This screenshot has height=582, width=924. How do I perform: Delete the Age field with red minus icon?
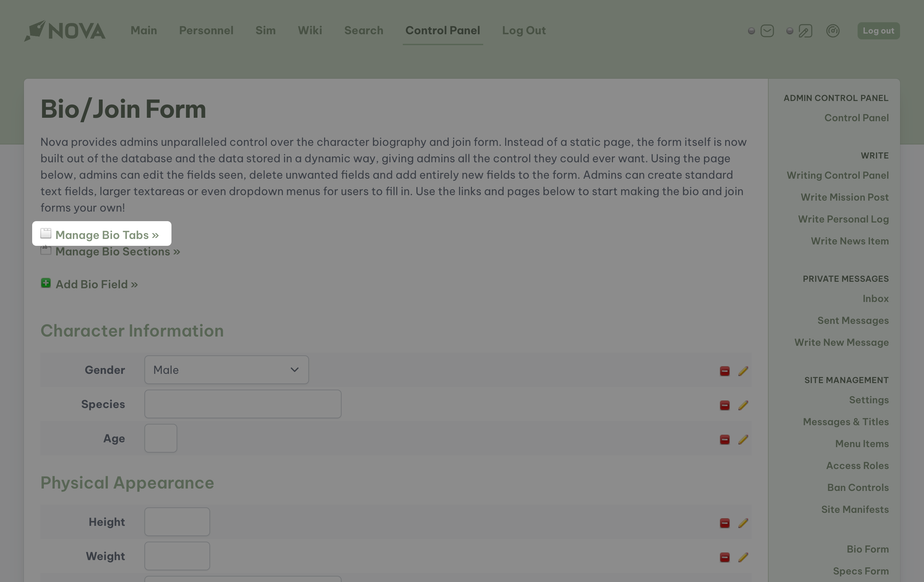[724, 439]
